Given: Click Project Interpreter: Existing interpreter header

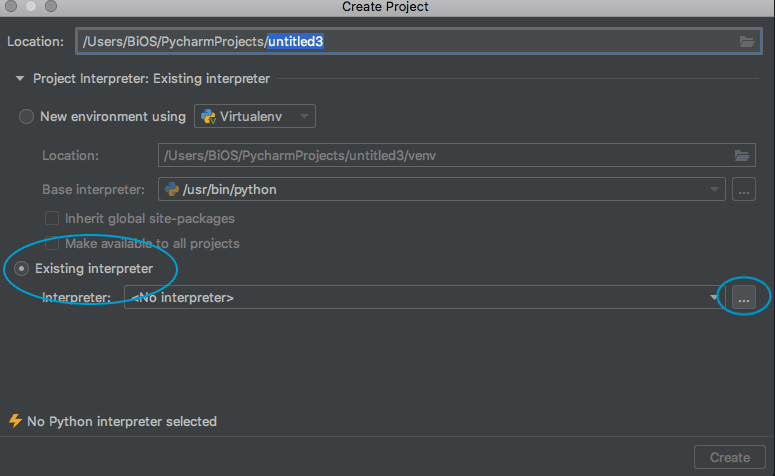Looking at the screenshot, I should 151,79.
